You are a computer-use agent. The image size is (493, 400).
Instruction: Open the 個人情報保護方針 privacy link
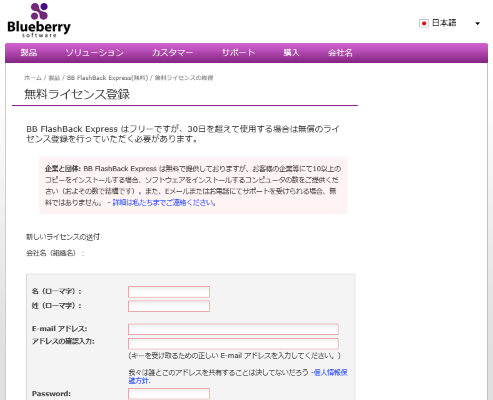coord(238,376)
